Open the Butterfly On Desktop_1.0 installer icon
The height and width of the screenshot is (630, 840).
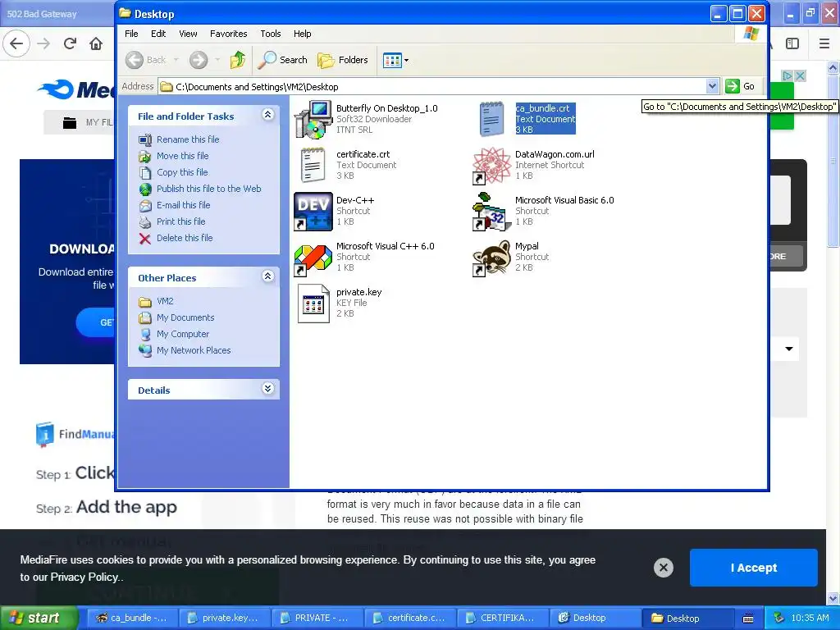click(x=313, y=119)
